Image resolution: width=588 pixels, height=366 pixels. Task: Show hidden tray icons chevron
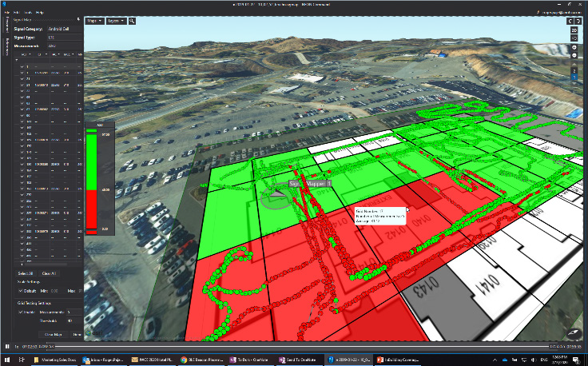[x=495, y=360]
